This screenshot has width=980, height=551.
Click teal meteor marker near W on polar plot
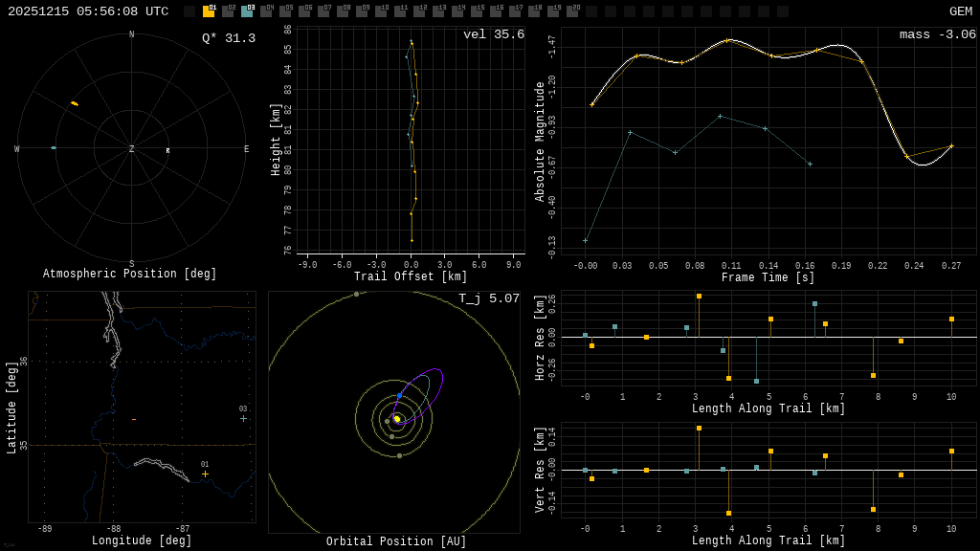tap(54, 148)
